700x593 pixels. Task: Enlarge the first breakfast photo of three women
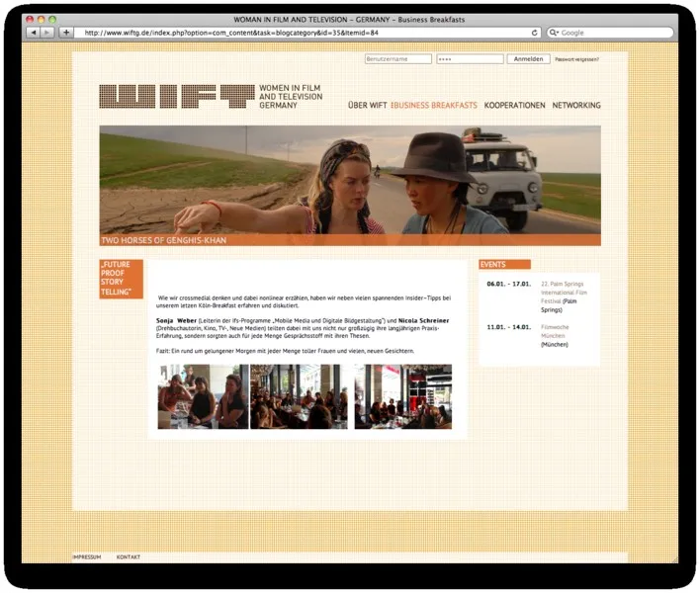[x=203, y=396]
